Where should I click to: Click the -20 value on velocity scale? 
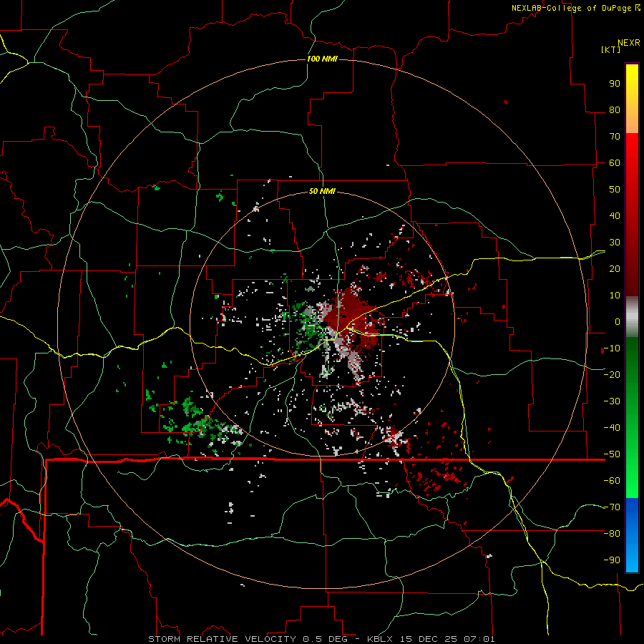612,375
